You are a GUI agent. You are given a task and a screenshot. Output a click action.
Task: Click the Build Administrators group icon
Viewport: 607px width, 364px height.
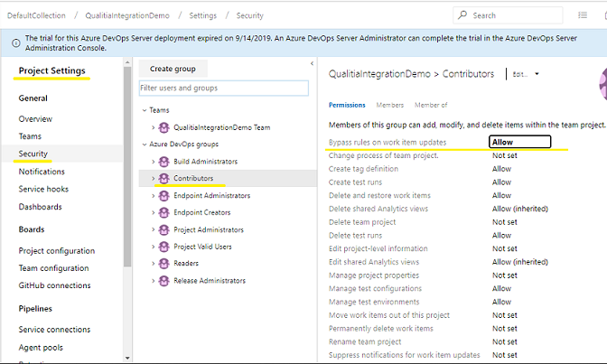(x=164, y=162)
